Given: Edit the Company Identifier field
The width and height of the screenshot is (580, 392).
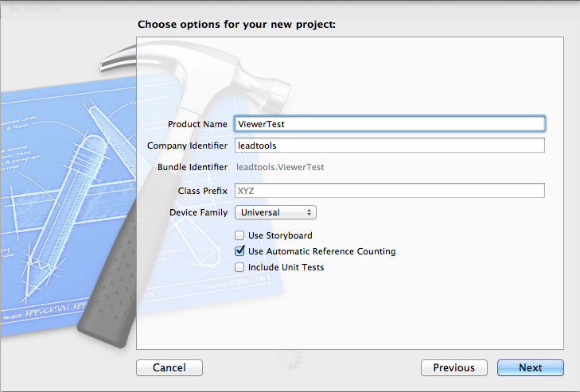Looking at the screenshot, I should [390, 146].
